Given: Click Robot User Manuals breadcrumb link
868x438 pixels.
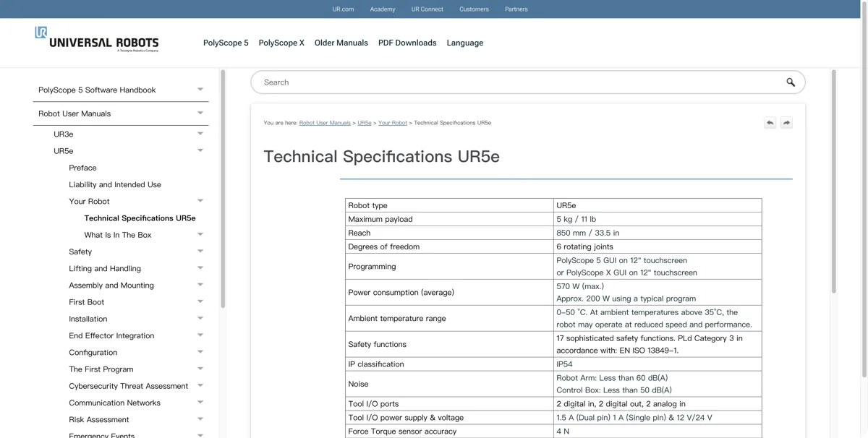Looking at the screenshot, I should tap(325, 123).
